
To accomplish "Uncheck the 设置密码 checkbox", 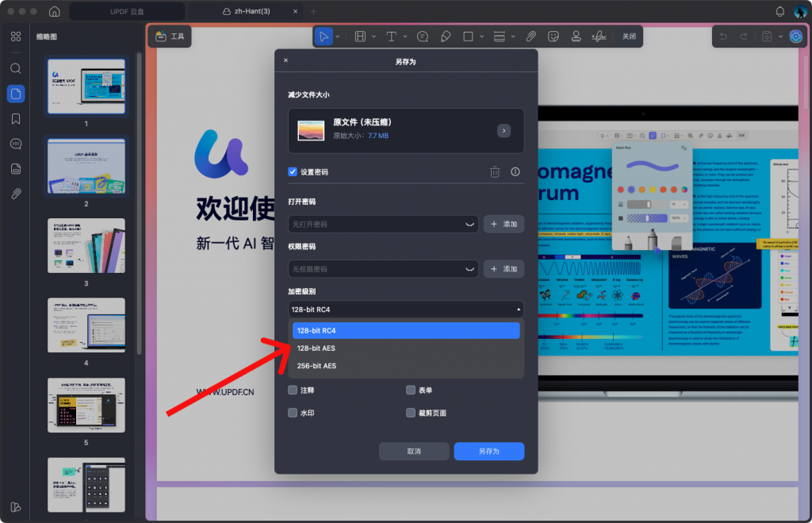I will [x=293, y=171].
